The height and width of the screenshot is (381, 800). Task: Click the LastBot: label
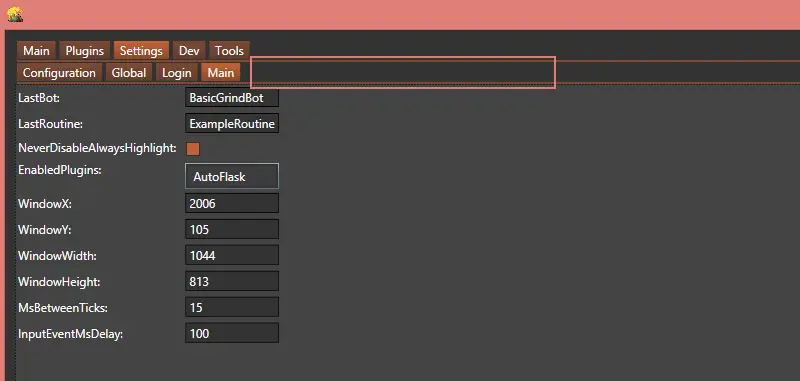39,98
